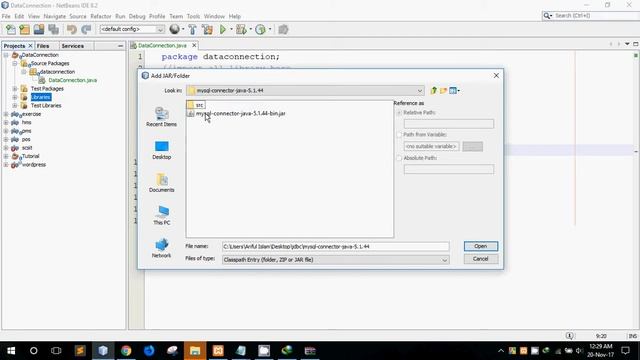Click the New Project toolbar icon

[25, 29]
